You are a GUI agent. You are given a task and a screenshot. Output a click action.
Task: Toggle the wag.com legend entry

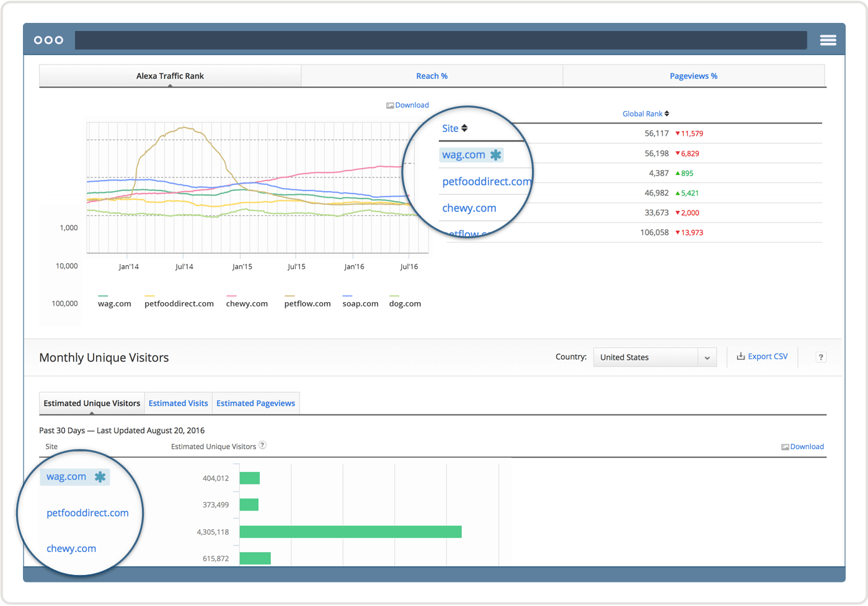click(x=114, y=303)
